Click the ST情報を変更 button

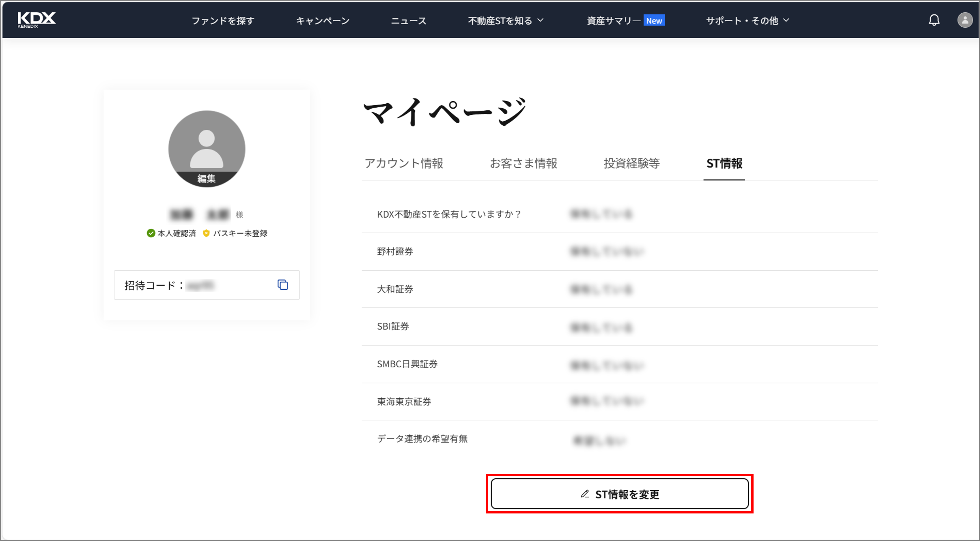(x=619, y=494)
